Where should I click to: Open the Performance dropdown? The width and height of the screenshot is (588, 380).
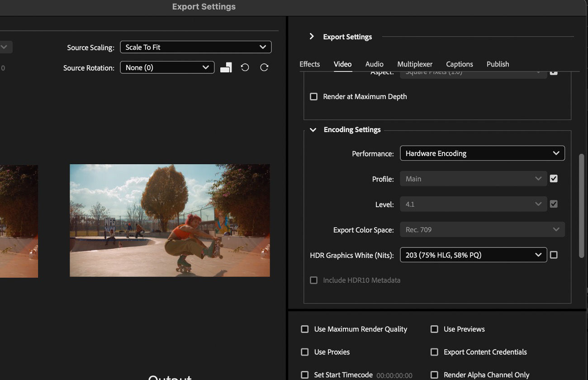pos(482,153)
